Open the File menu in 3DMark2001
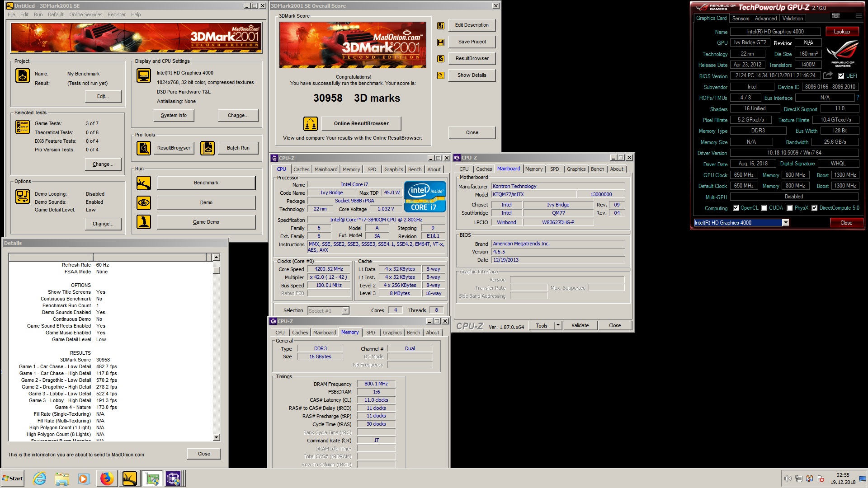Screen dimensions: 868x488 [11, 14]
